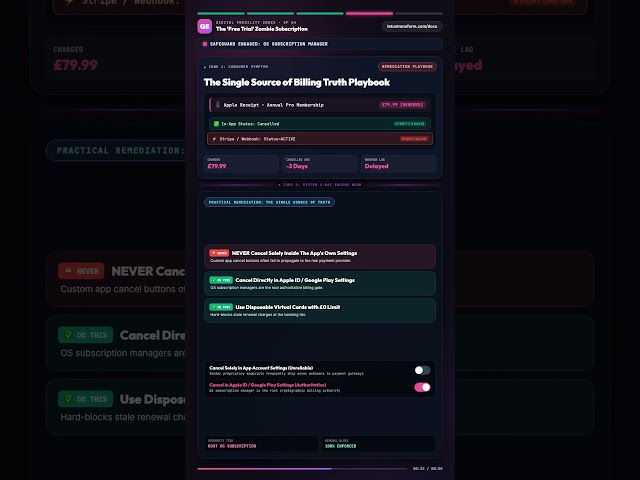Click The 'Free Trial' Zombie Subscription title

262,29
